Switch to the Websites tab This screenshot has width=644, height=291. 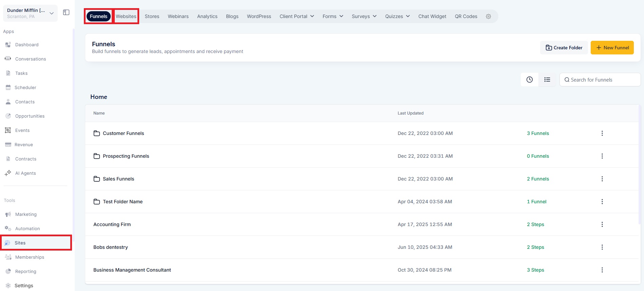click(x=126, y=16)
